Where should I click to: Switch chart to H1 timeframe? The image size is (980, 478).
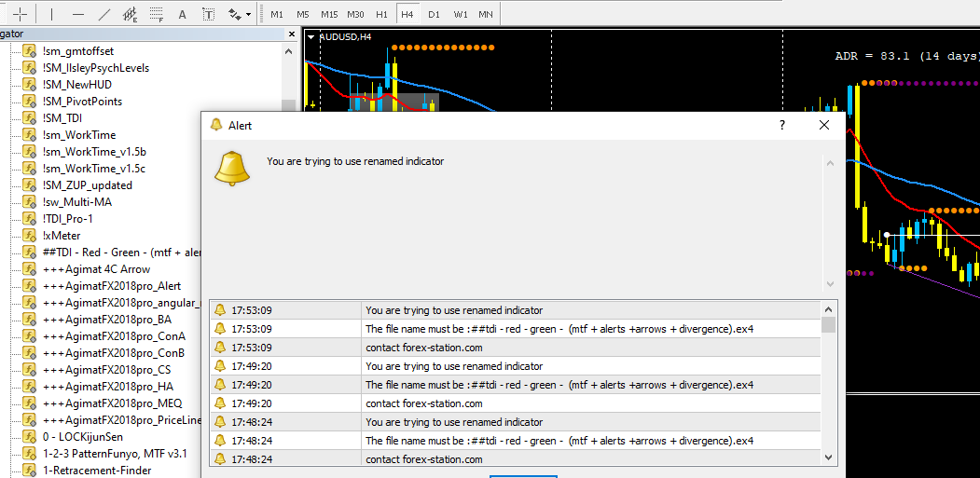coord(382,14)
